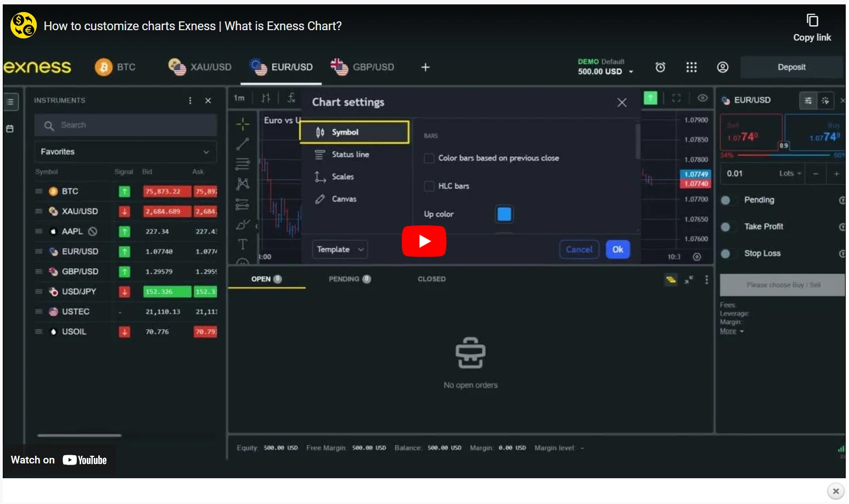
Task: Collapse the orders panel icon
Action: click(x=689, y=280)
